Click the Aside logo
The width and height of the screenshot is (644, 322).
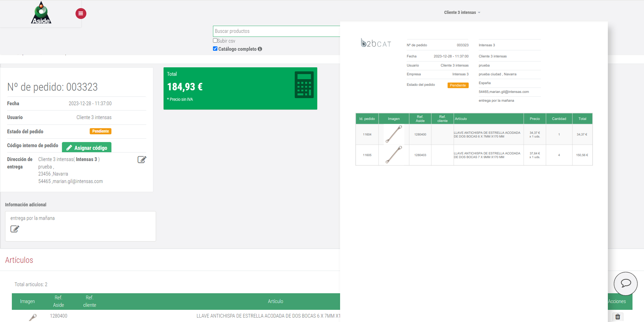tap(41, 13)
